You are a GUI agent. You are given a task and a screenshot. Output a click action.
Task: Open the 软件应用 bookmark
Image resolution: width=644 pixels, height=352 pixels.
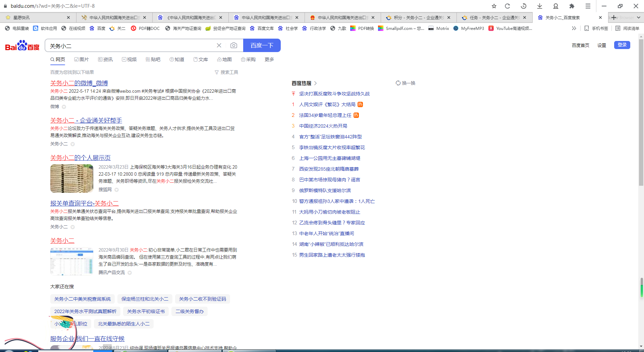[x=45, y=29]
